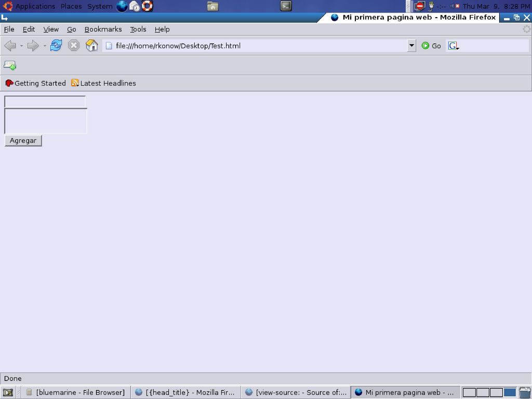Click the multi-line textarea on page

click(x=46, y=121)
